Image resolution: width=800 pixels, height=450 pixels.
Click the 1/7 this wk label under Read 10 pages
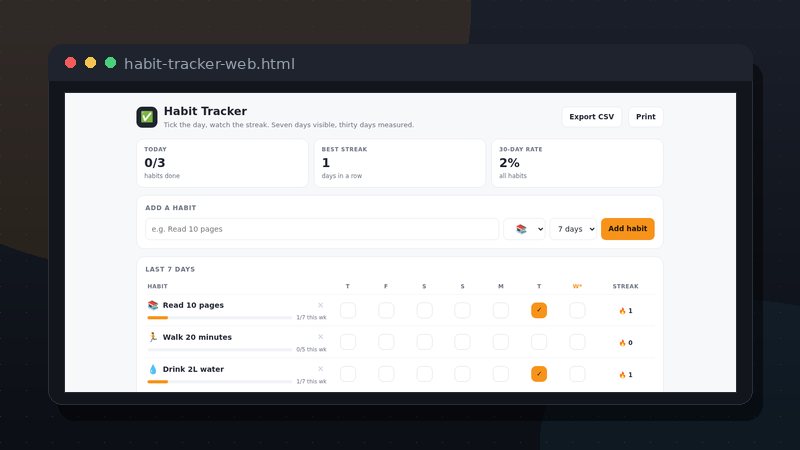(x=311, y=317)
